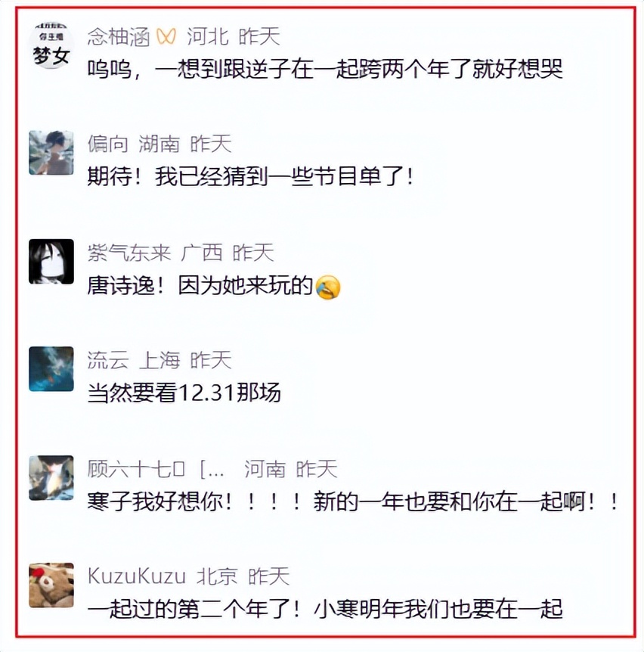644x652 pixels.
Task: Click the username 念柚涵
Action: click(119, 36)
